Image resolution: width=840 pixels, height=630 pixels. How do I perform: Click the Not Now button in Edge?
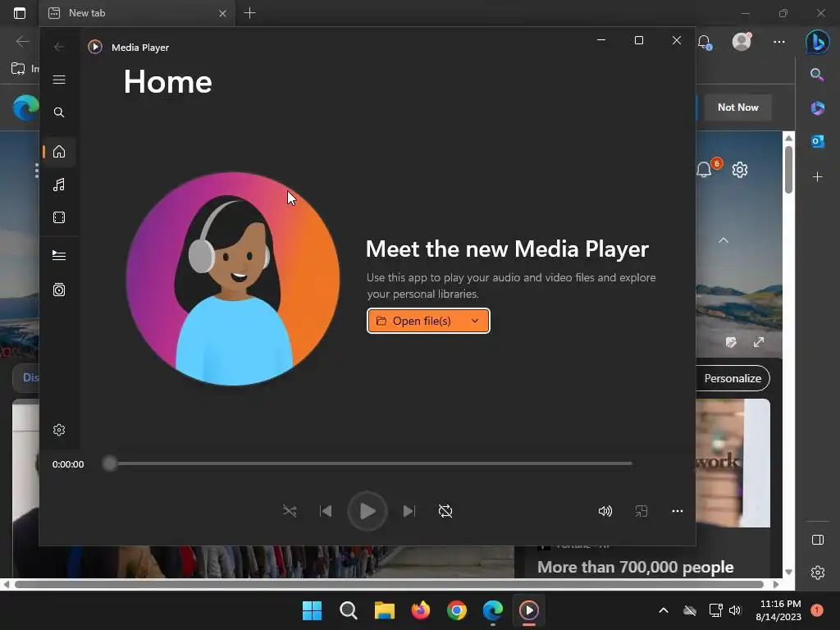point(737,107)
